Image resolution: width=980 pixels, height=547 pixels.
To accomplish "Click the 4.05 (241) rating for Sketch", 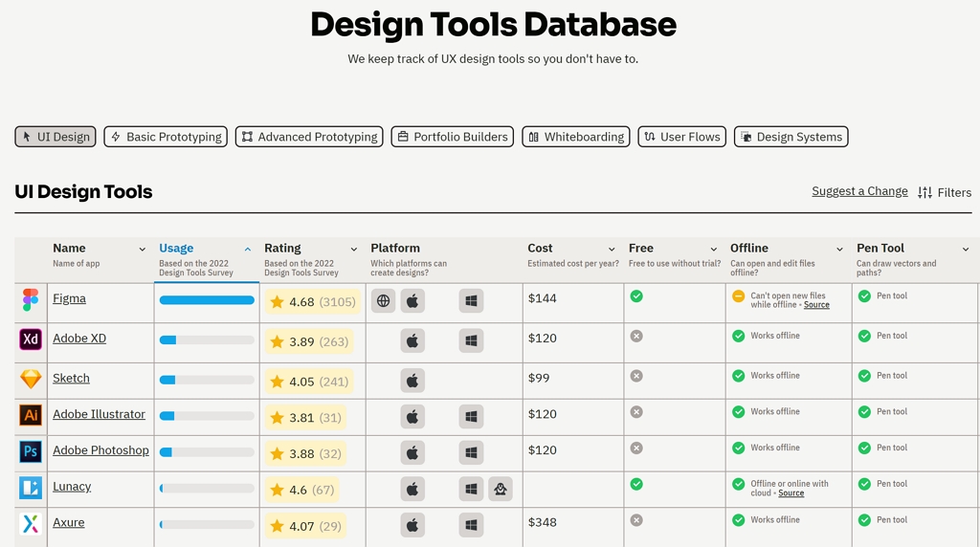I will [x=309, y=382].
